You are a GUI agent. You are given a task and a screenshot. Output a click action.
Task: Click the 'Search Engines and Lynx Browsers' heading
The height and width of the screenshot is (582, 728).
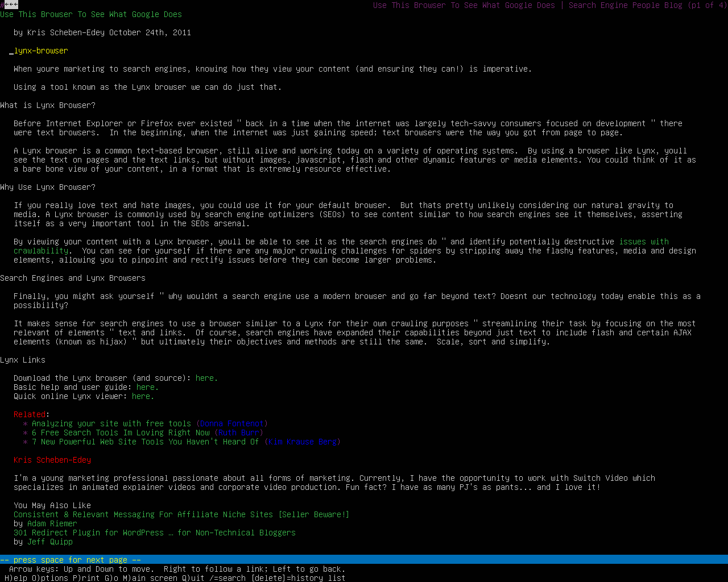(73, 278)
